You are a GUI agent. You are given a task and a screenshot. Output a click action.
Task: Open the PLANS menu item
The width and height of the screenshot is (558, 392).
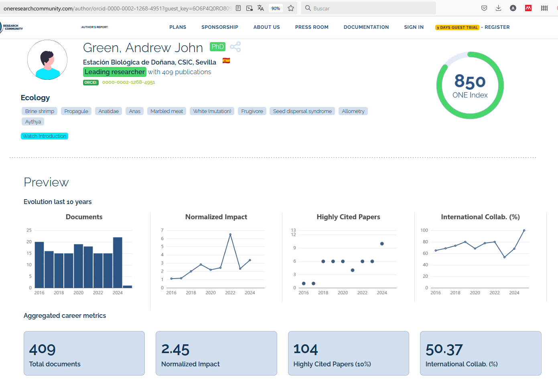coord(178,27)
